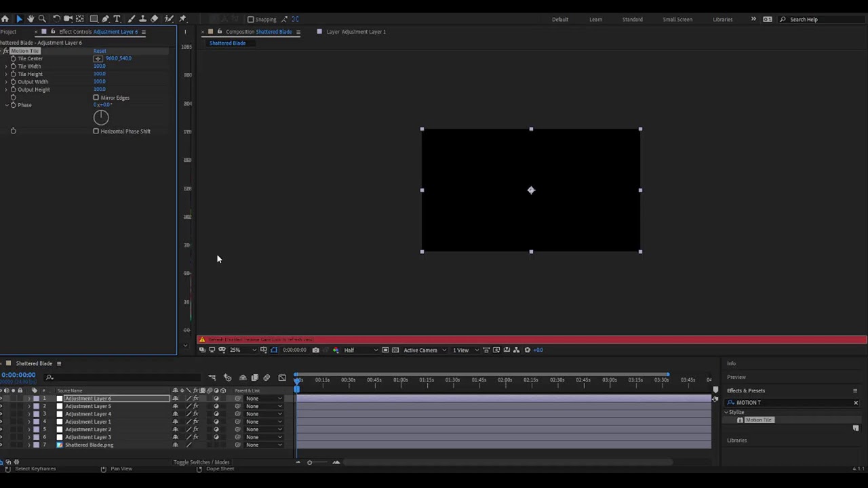Select the Home icon in the toolbar

[x=5, y=19]
